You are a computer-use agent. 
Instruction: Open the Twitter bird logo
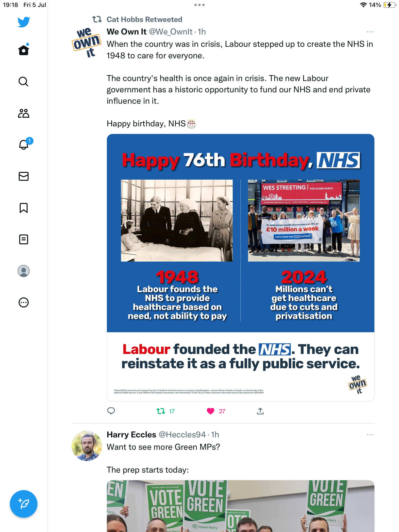coord(24,22)
